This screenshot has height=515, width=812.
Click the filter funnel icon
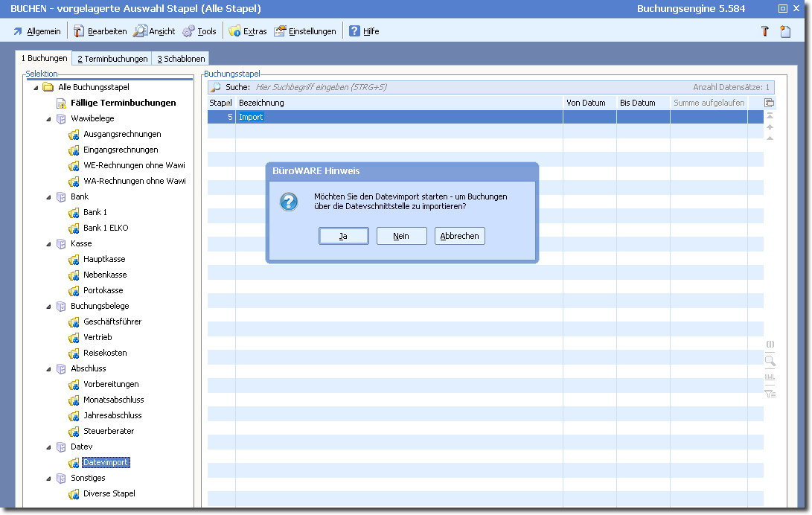tap(770, 393)
